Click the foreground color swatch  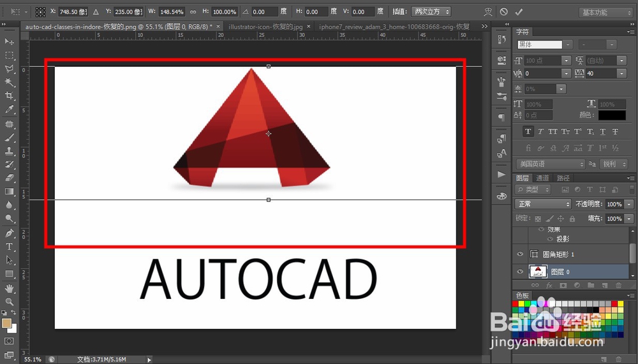[6, 323]
